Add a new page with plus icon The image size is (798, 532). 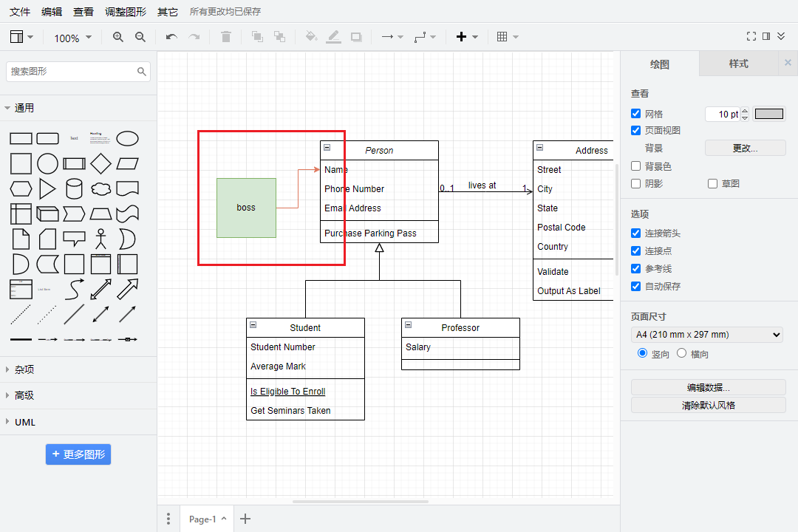point(245,519)
